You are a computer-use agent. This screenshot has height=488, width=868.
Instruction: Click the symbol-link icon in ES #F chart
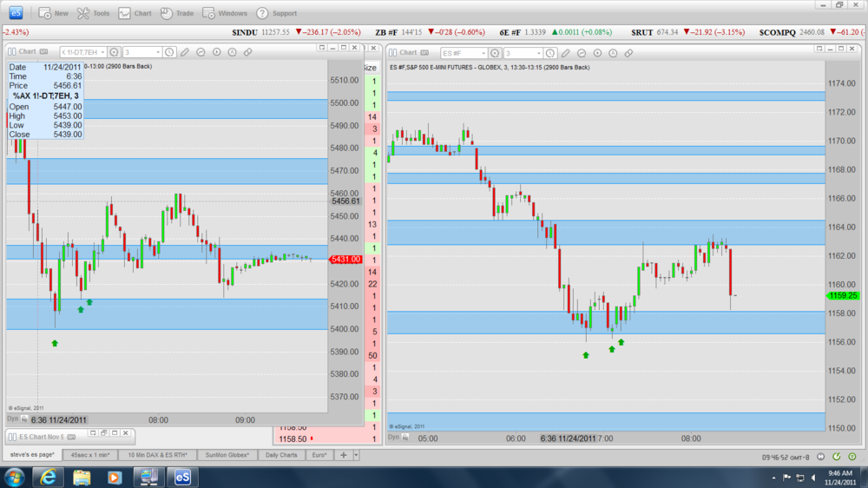point(495,53)
